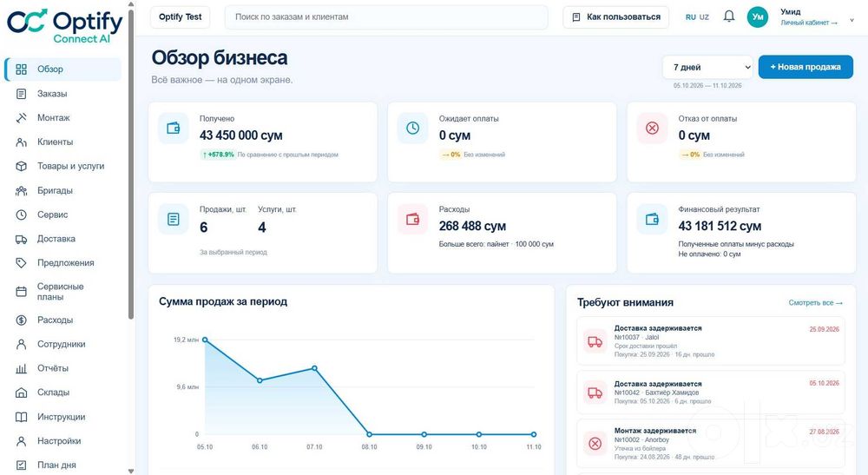Viewport: 868px width, 475px height.
Task: Click the Как пользоваться button
Action: (615, 17)
